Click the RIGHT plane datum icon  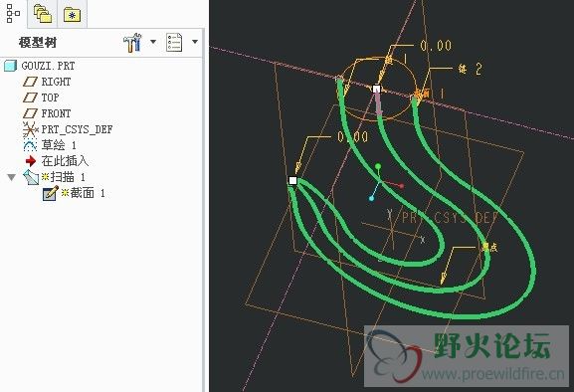30,82
